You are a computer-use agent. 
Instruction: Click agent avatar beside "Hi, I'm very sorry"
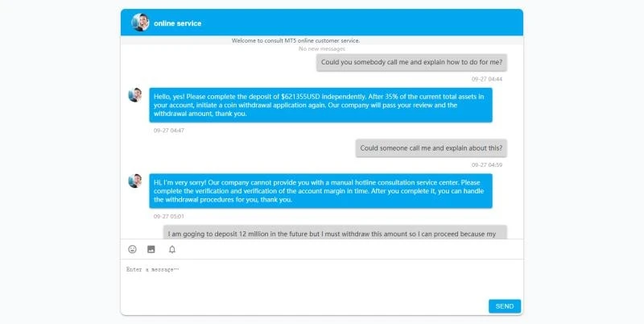coord(135,181)
